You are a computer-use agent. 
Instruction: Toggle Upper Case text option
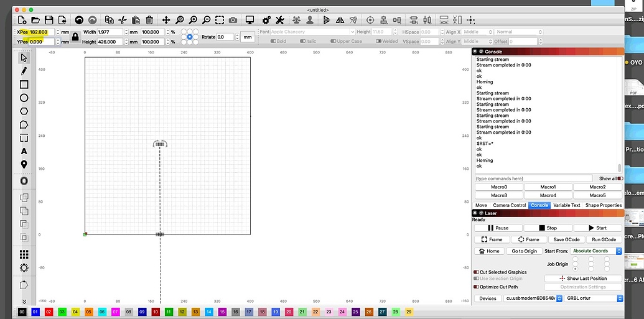[333, 42]
